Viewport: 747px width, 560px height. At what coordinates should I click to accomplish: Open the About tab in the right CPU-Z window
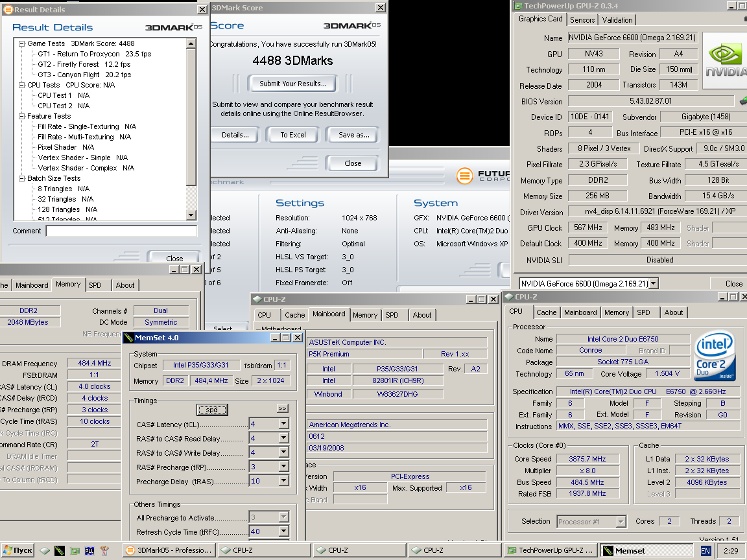[x=673, y=313]
